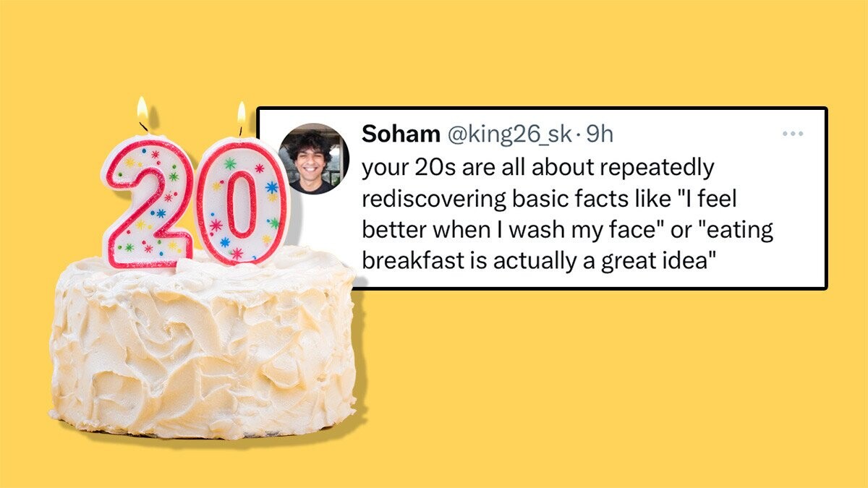Click the 9h timestamp on the tweet
Image resolution: width=868 pixels, height=488 pixels.
click(x=599, y=134)
